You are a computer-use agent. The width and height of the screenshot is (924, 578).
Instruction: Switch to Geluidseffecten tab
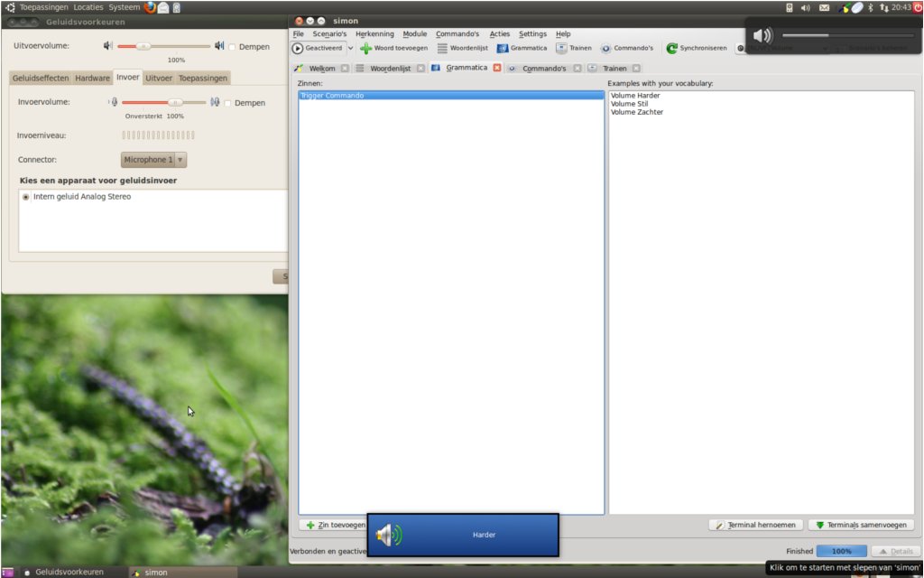coord(41,79)
